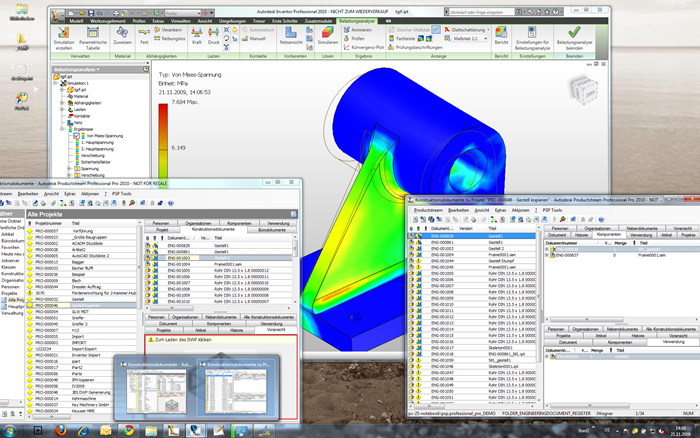
Task: Open Chrome from the taskbar
Action: (x=129, y=430)
